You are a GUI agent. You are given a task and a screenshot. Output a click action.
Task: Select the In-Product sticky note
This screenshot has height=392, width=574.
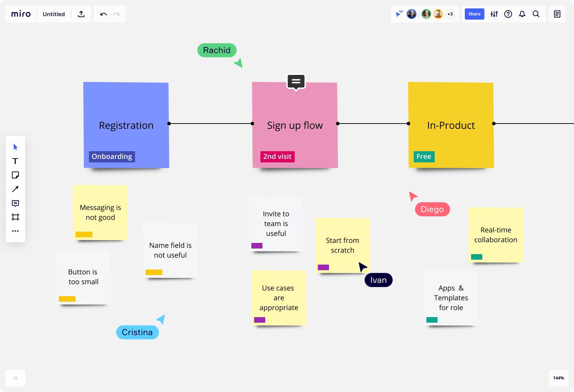coord(451,125)
